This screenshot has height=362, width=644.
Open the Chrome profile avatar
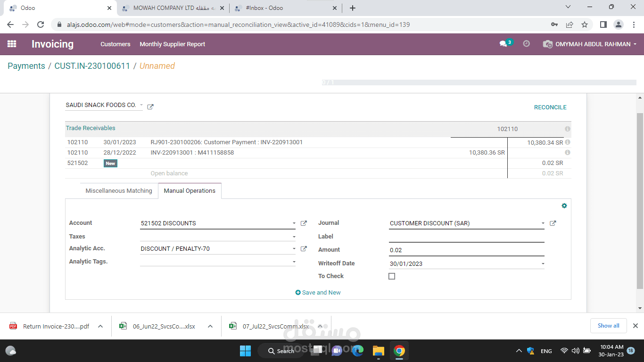tap(618, 25)
